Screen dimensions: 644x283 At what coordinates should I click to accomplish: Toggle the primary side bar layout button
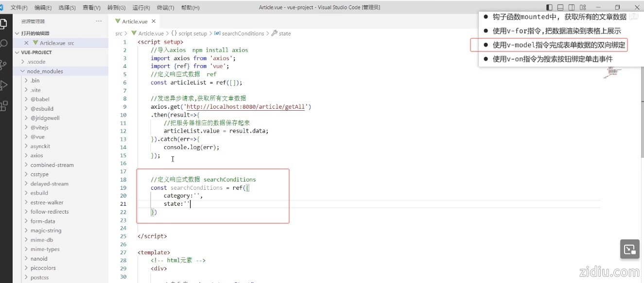click(x=549, y=7)
